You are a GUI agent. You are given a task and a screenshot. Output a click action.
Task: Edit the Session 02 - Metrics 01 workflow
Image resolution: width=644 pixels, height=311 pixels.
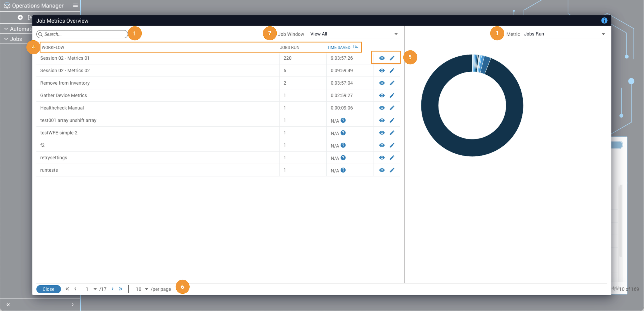coord(392,58)
